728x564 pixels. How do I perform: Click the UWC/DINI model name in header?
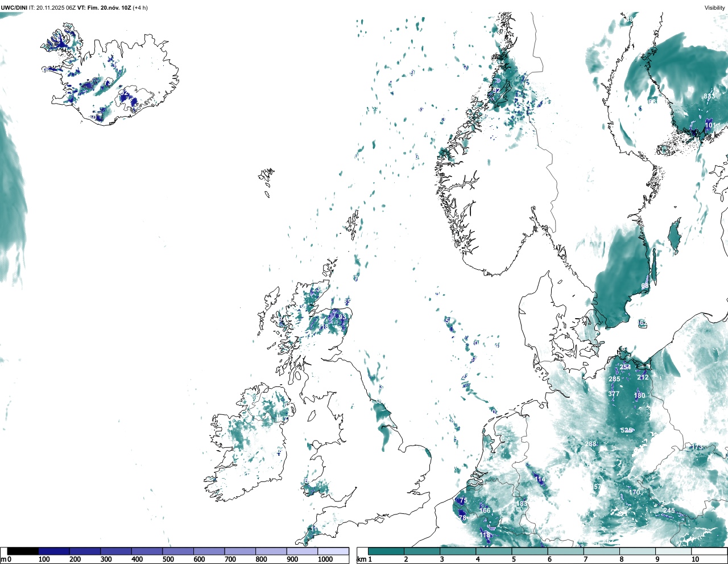(14, 7)
